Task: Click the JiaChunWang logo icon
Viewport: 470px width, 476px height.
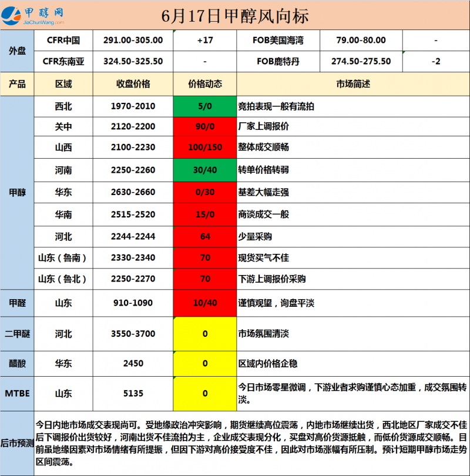Action: click(x=11, y=15)
